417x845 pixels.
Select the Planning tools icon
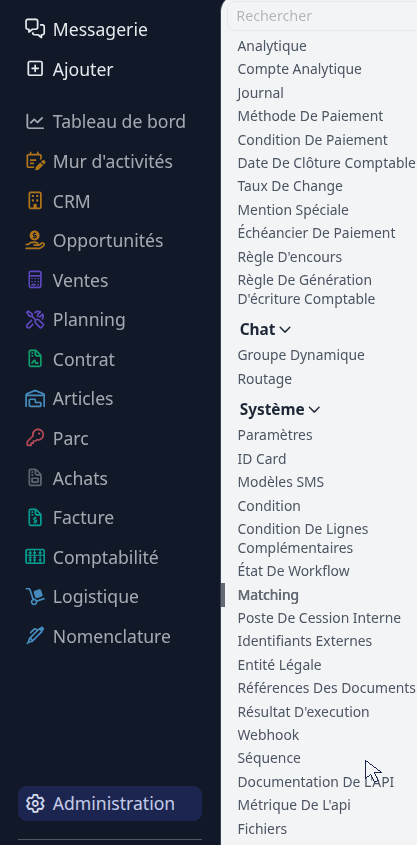pos(35,320)
